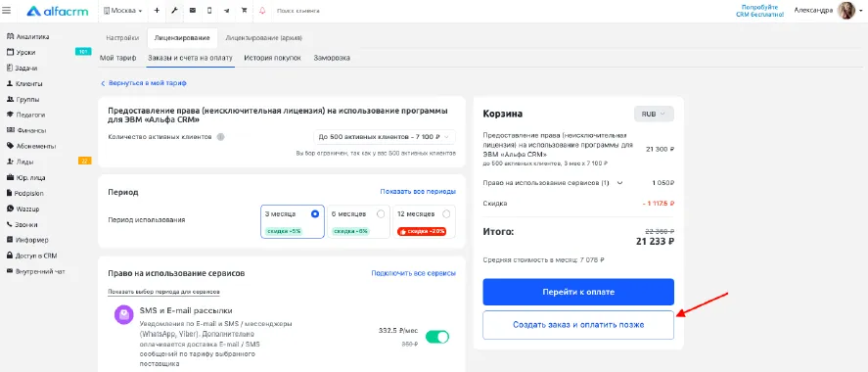Click info icon beside Количество активных клиентов

pos(220,137)
